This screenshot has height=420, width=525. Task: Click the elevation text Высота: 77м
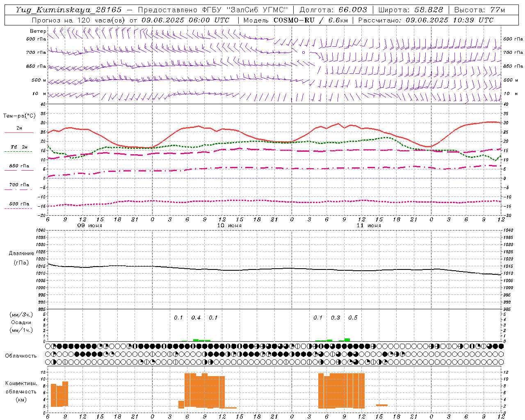[479, 10]
